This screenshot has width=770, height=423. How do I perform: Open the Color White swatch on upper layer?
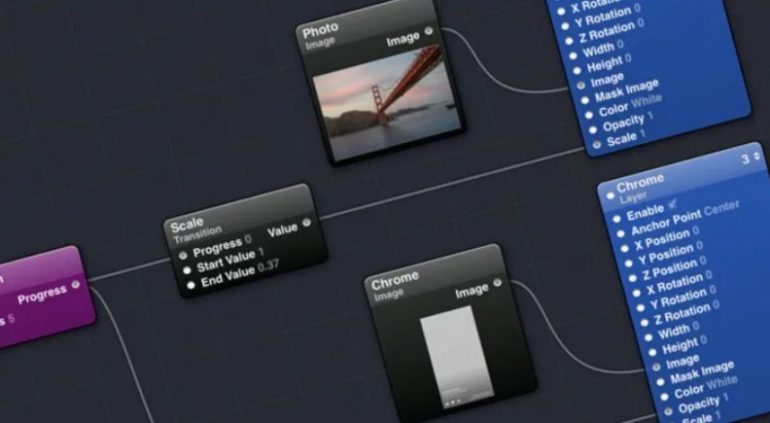coord(646,102)
